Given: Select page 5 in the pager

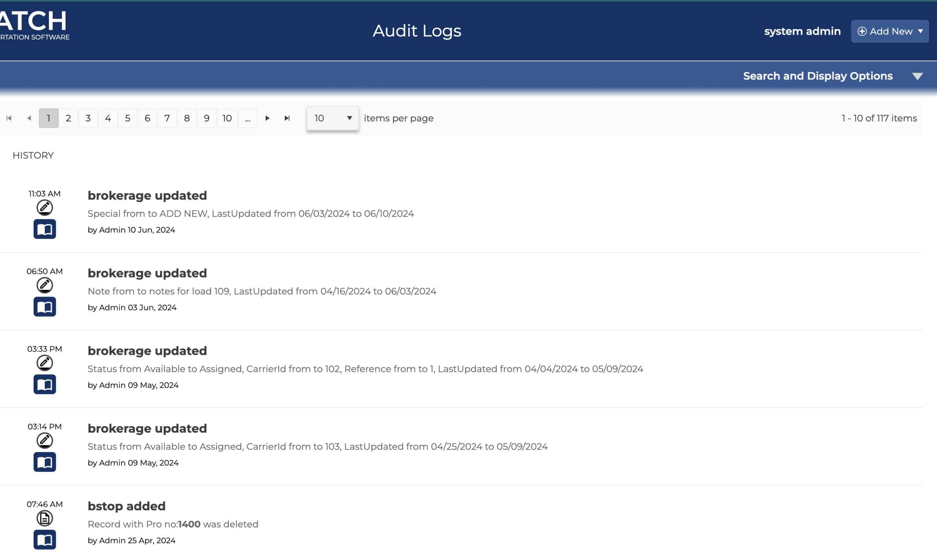Looking at the screenshot, I should tap(128, 118).
